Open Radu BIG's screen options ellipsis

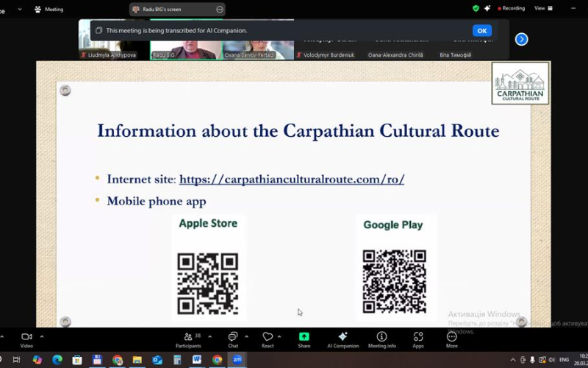[220, 10]
